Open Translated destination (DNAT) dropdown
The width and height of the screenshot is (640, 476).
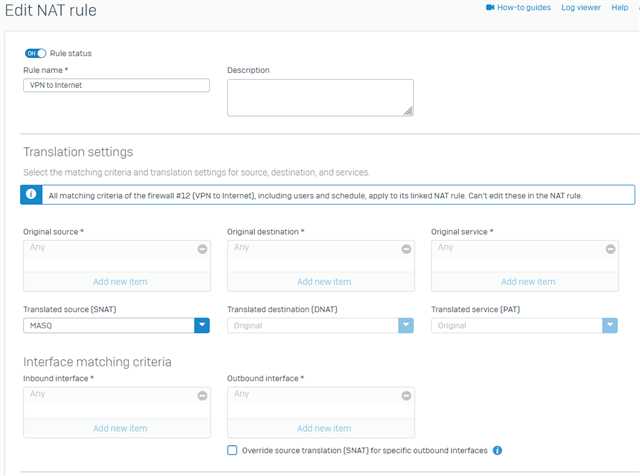tap(406, 325)
